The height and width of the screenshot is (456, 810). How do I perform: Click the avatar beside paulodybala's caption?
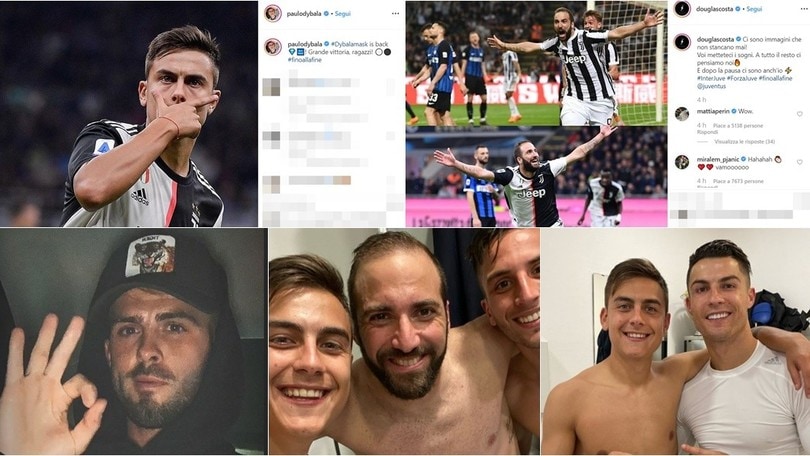click(273, 46)
